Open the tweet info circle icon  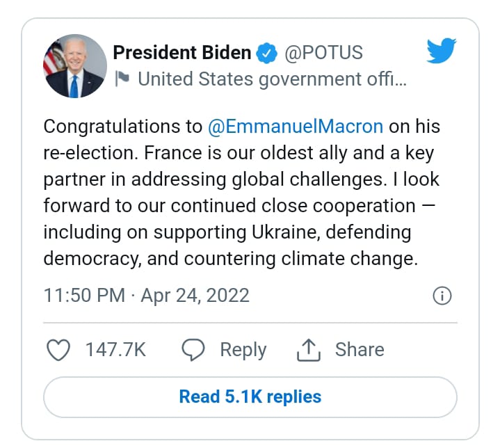pos(442,296)
